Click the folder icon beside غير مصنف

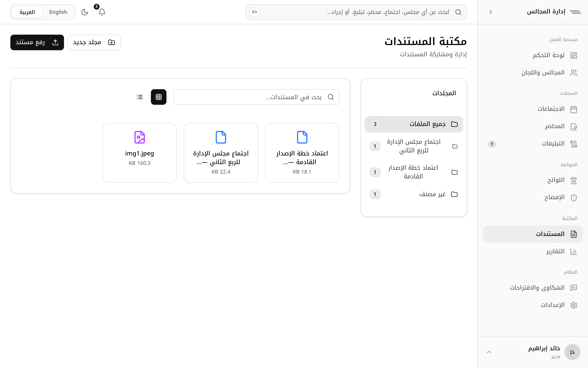[454, 194]
